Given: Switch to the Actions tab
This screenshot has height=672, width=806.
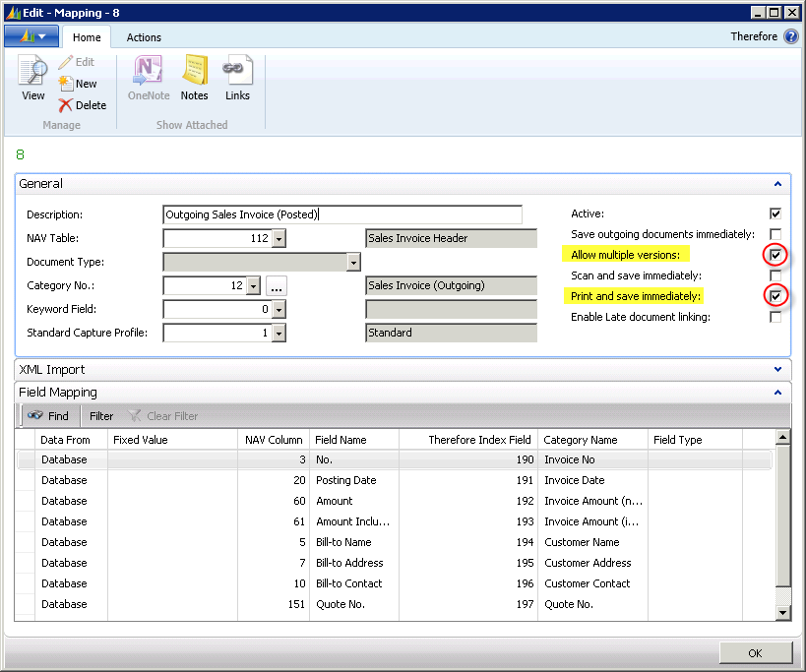Looking at the screenshot, I should point(144,37).
